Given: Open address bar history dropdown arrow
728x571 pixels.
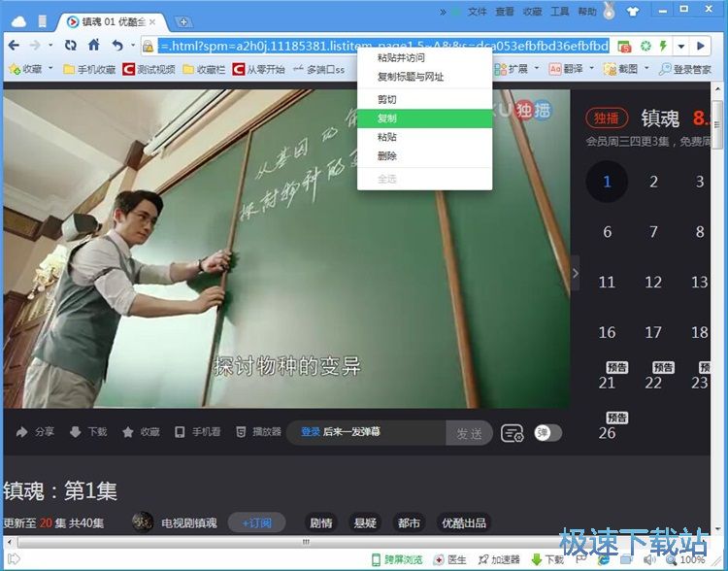Looking at the screenshot, I should (681, 46).
